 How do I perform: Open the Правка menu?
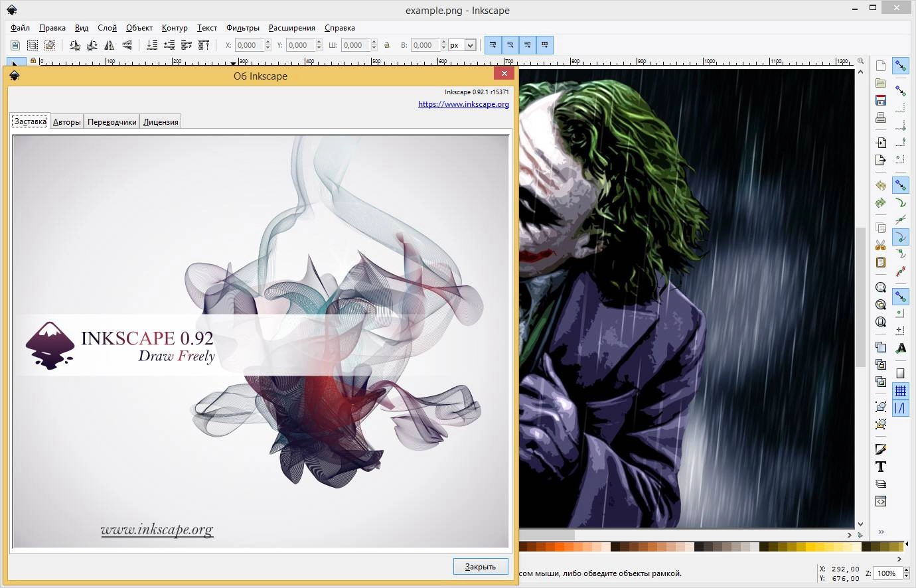[x=52, y=28]
